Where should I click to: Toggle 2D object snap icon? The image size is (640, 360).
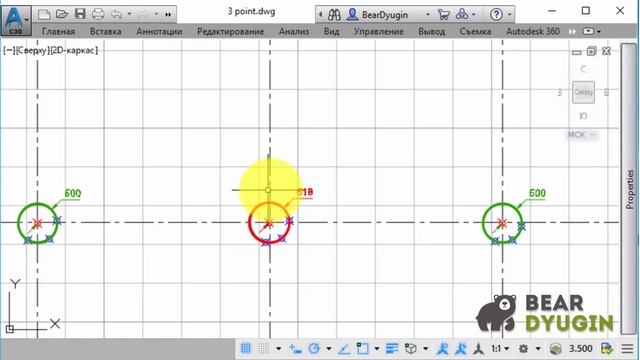(362, 349)
